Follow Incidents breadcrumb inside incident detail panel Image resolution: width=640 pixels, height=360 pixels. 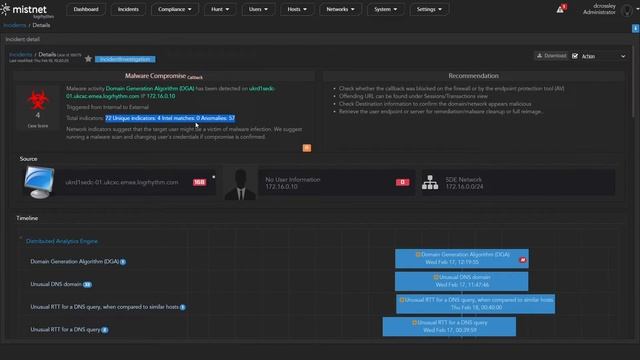pos(21,54)
